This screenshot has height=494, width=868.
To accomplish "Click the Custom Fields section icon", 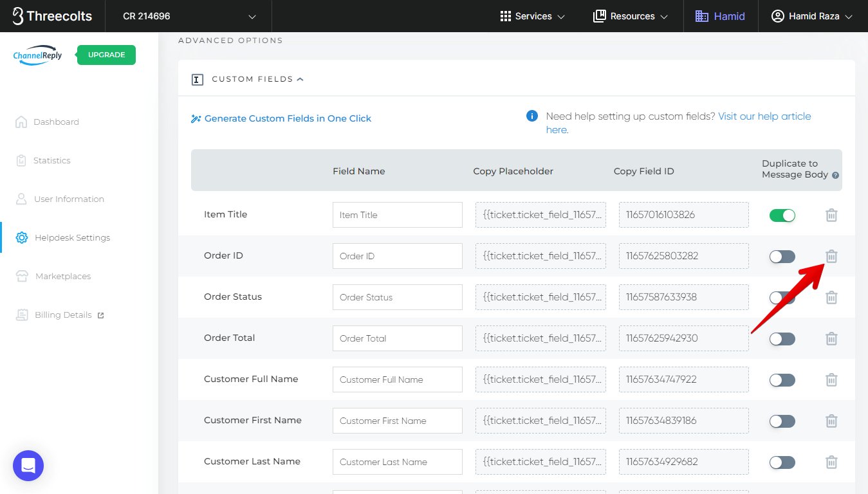I will pos(198,80).
